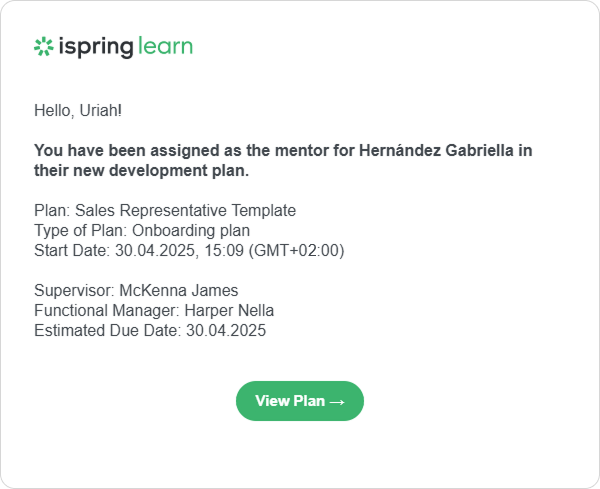Select the "Onboarding plan" text
Screen dimensions: 600x489
(191, 231)
